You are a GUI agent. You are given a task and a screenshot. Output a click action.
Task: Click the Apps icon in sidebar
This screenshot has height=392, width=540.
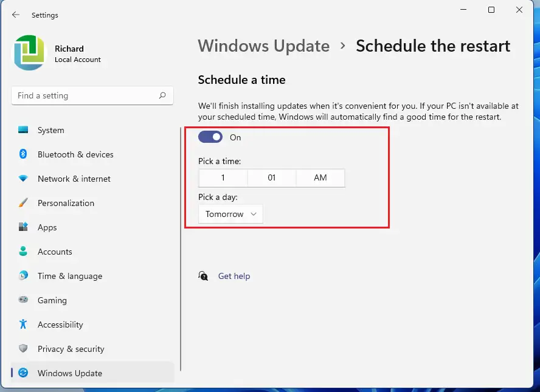coord(23,227)
